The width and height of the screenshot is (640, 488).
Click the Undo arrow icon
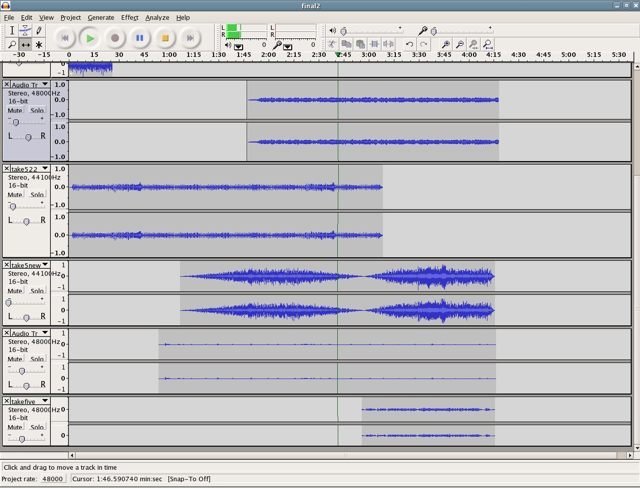[x=409, y=44]
